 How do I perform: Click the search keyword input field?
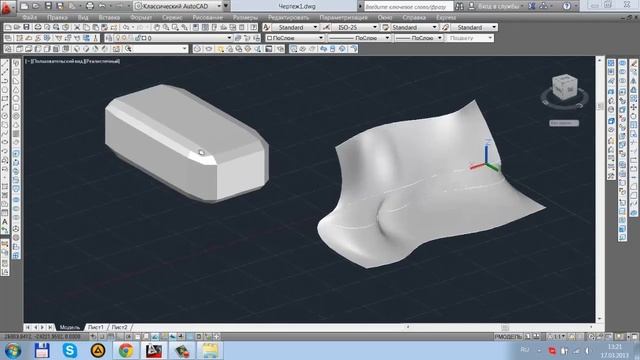[x=408, y=7]
